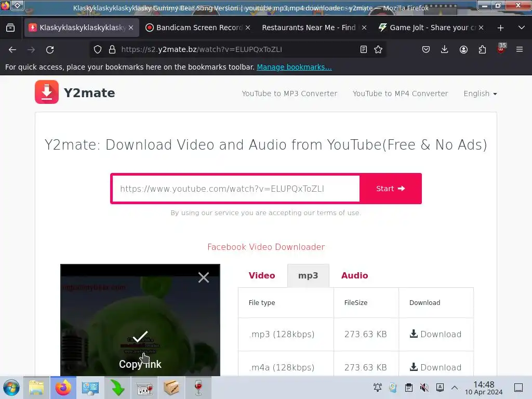
Task: Click the muted volume icon in tray
Action: point(424,388)
